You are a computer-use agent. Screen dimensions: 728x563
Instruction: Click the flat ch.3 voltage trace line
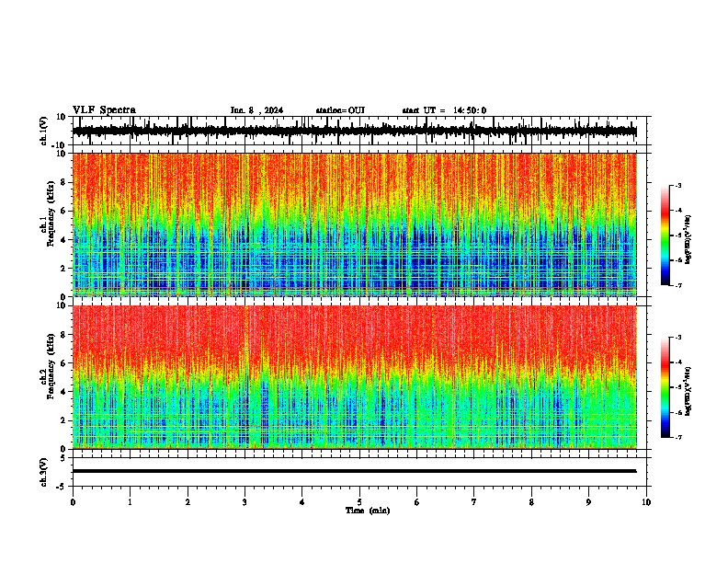(354, 471)
